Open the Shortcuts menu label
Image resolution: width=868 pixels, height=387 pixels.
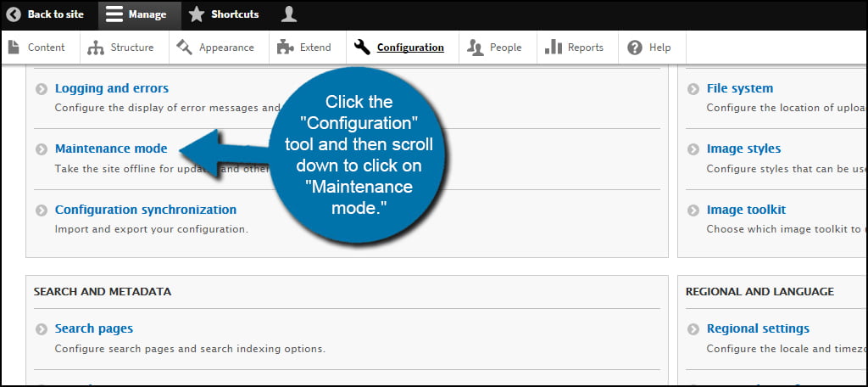(x=235, y=14)
